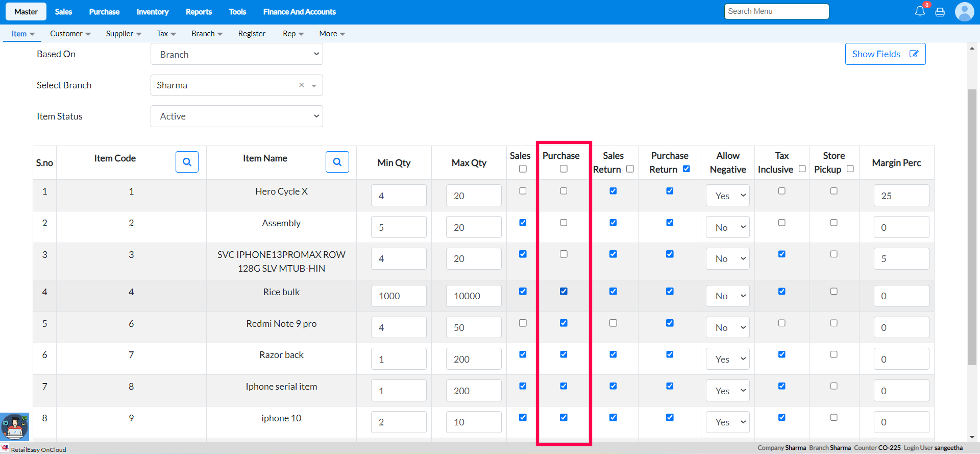Image resolution: width=980 pixels, height=454 pixels.
Task: Click the Item Code search icon
Action: [187, 162]
